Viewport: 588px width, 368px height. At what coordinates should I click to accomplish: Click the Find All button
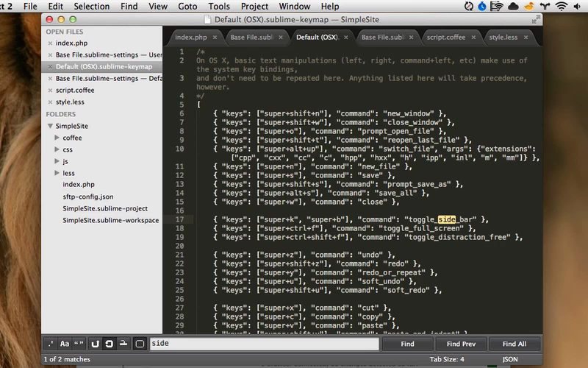[x=514, y=344]
